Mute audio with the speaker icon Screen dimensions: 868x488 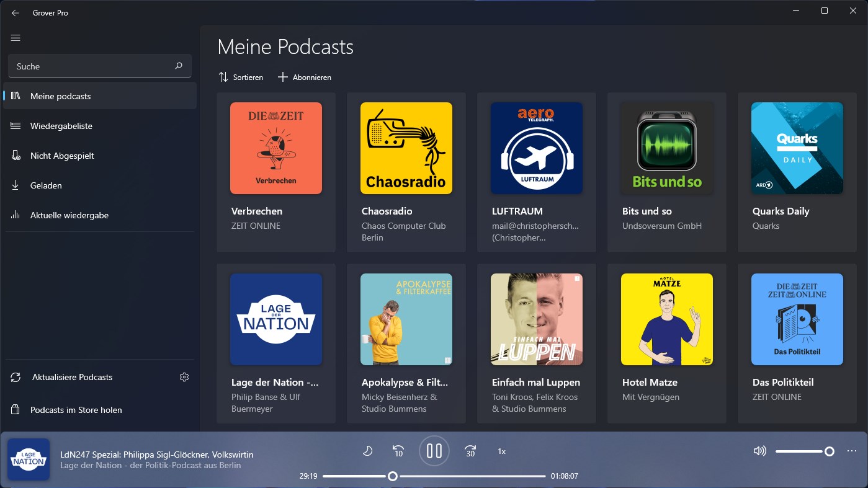(x=759, y=451)
